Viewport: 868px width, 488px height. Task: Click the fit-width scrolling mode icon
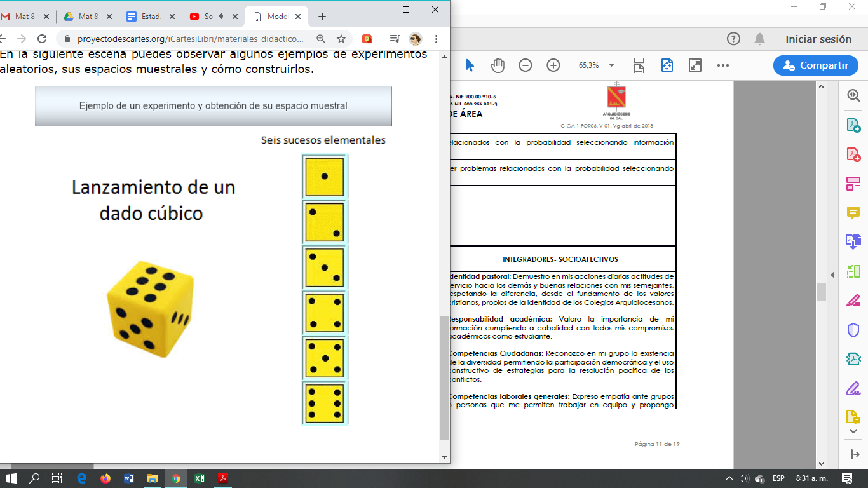[x=639, y=65]
